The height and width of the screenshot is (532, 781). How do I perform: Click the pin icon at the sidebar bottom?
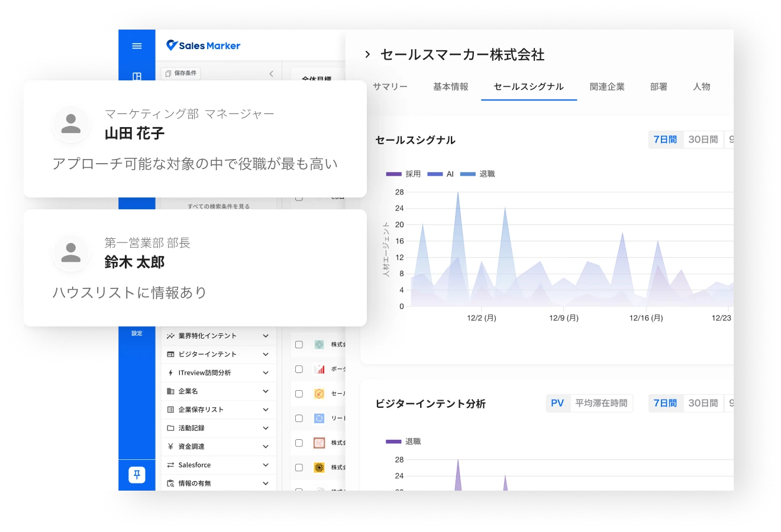[x=137, y=475]
